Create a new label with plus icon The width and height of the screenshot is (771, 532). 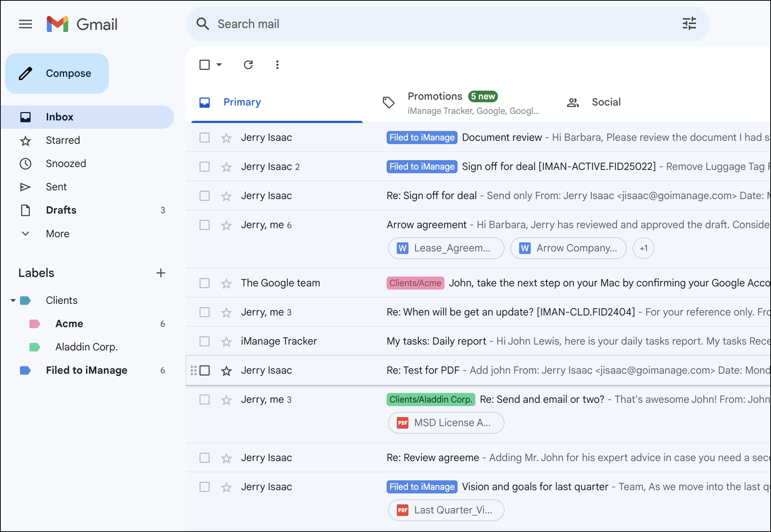[161, 273]
